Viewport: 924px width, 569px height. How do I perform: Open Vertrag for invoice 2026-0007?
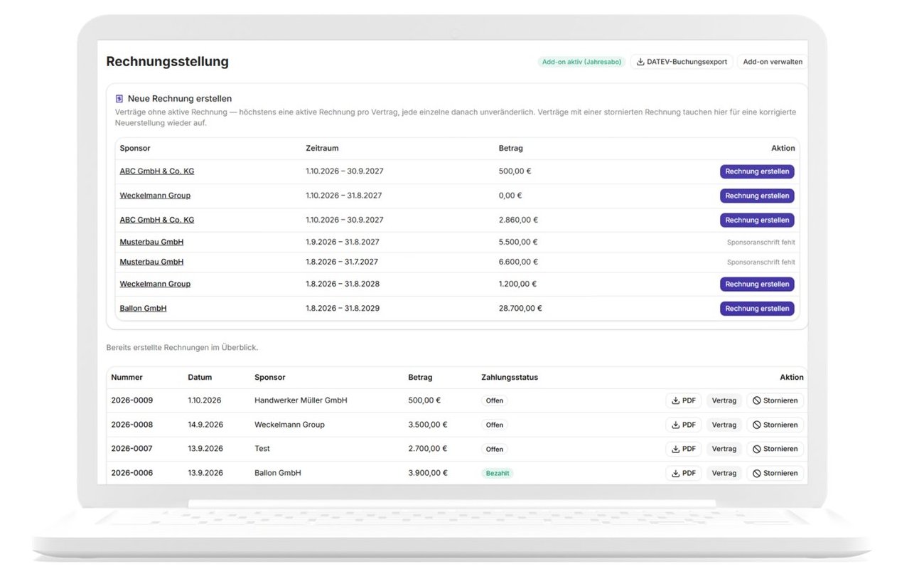pyautogui.click(x=724, y=449)
